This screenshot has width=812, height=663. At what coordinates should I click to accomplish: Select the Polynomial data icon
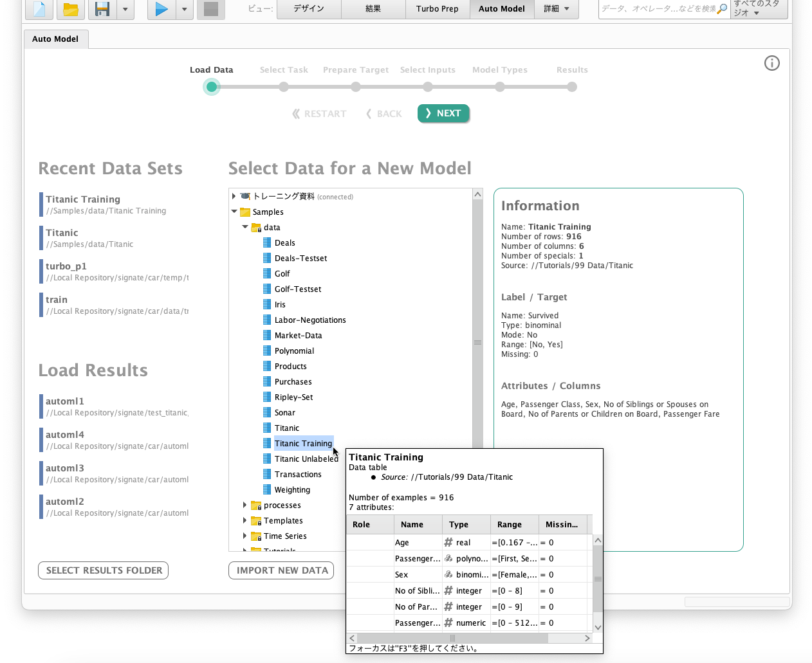click(x=266, y=350)
